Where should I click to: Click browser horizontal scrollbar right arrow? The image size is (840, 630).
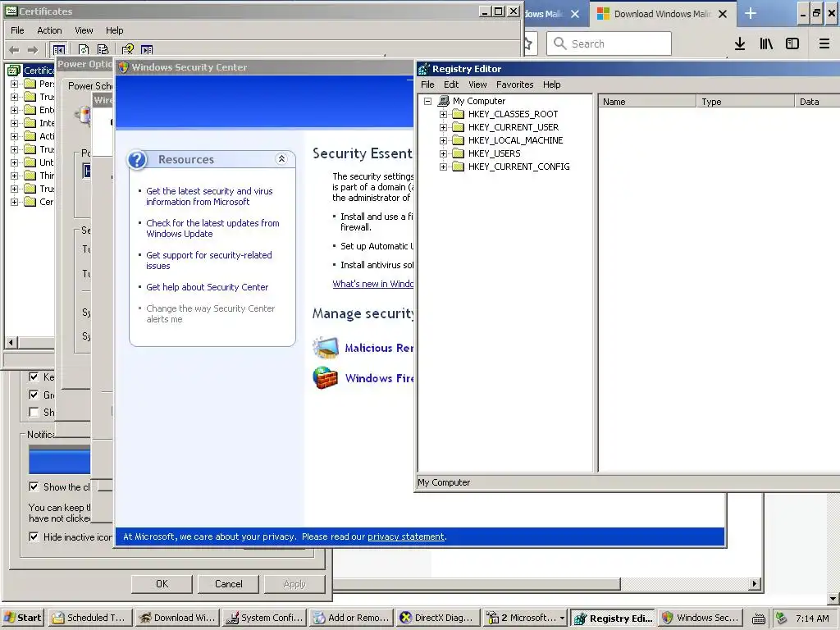pyautogui.click(x=755, y=584)
